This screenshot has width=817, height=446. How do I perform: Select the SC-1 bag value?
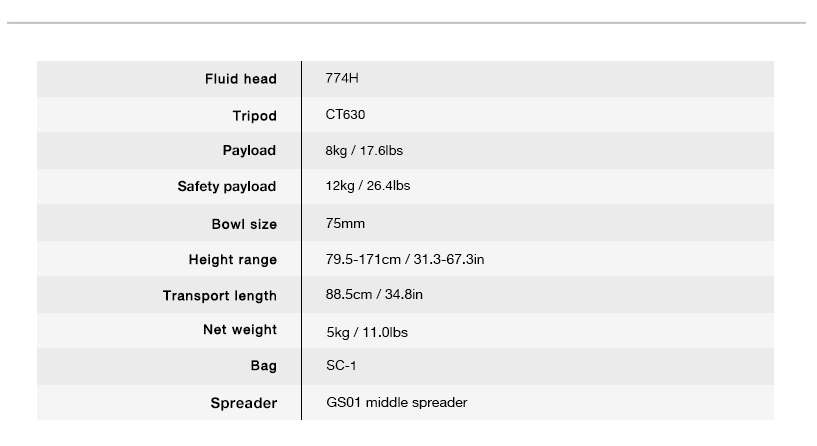341,366
